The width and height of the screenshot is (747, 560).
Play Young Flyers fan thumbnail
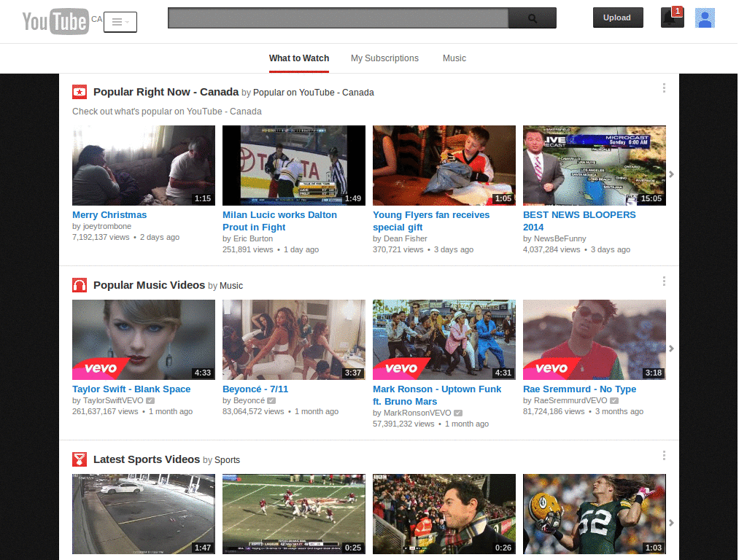pyautogui.click(x=444, y=166)
